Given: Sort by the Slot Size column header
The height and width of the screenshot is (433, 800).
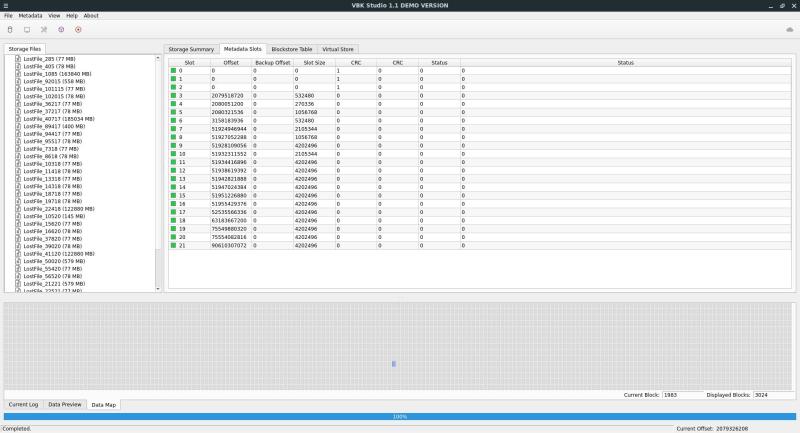Looking at the screenshot, I should click(x=314, y=63).
